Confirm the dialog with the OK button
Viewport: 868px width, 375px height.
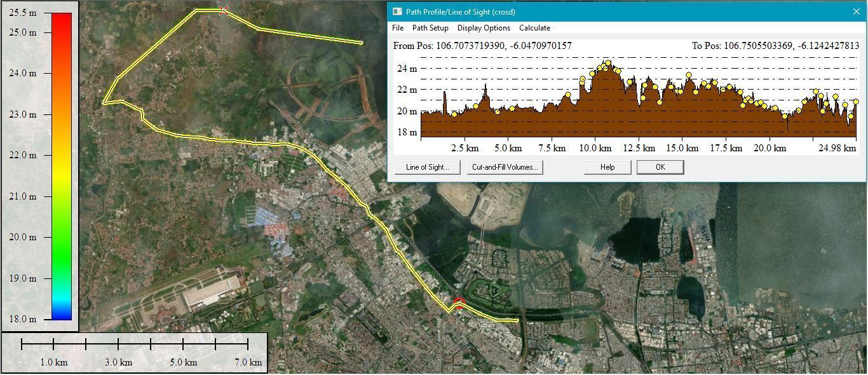[660, 167]
